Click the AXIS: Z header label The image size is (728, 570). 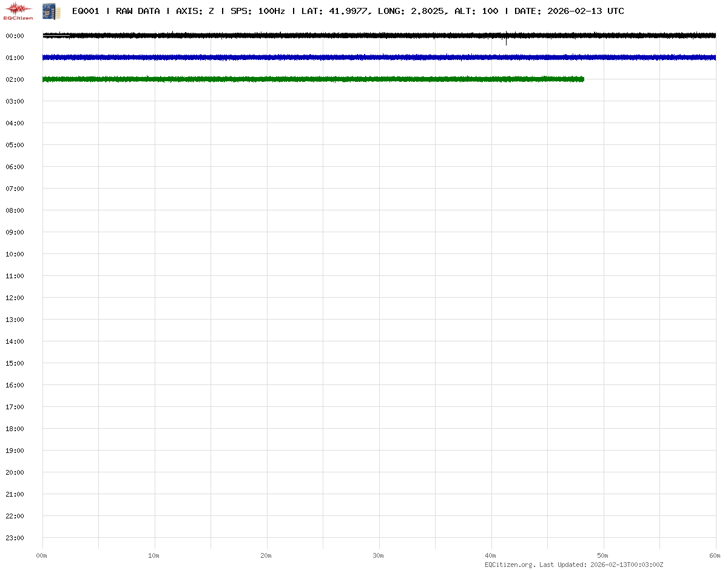click(194, 12)
